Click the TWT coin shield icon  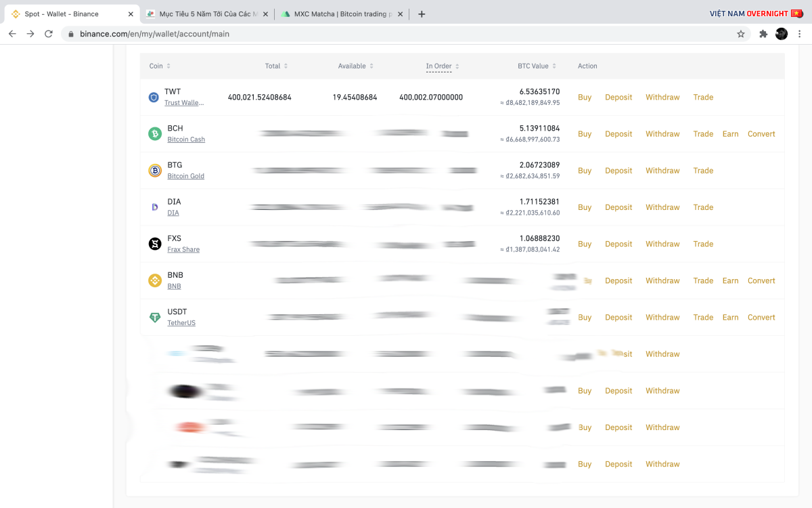[154, 98]
